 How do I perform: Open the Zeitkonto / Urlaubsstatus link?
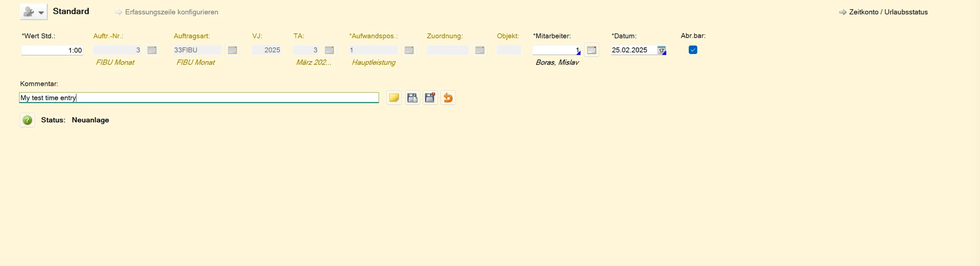888,12
